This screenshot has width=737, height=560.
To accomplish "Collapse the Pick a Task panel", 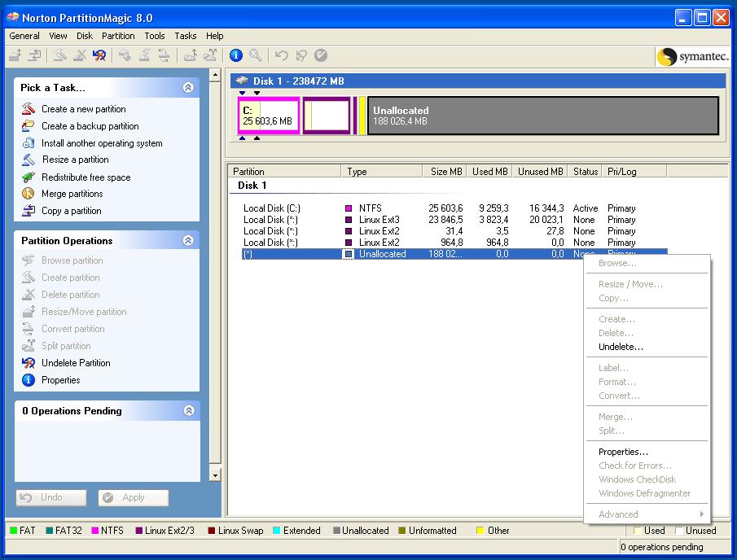I will (188, 87).
